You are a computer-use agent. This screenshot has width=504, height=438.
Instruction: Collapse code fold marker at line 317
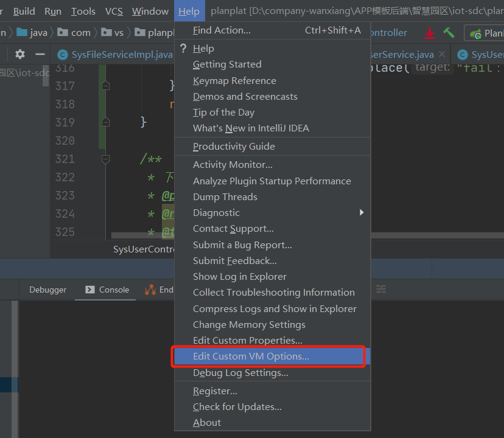pos(105,86)
